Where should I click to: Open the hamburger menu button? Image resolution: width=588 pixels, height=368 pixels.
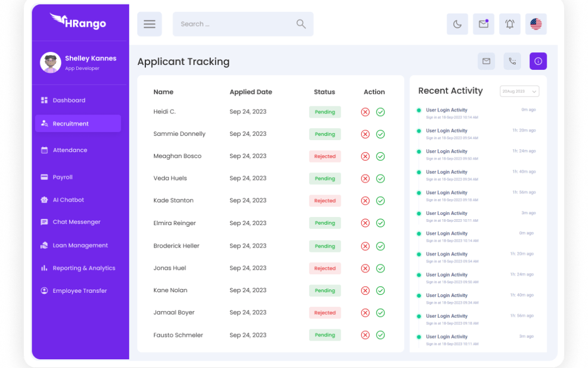click(149, 24)
